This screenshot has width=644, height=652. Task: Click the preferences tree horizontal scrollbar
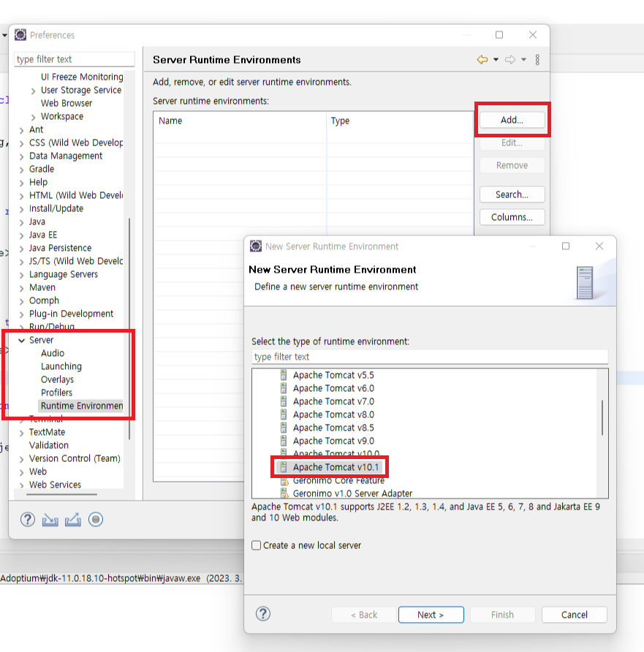click(x=61, y=494)
